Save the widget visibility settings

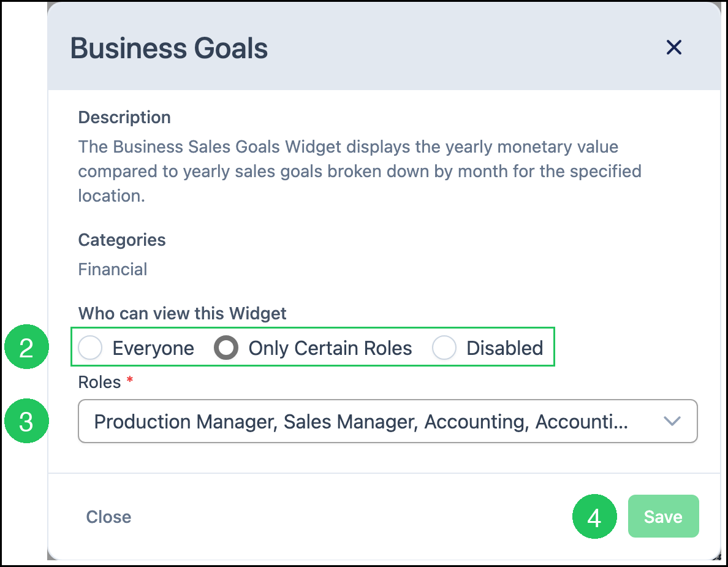click(x=664, y=516)
